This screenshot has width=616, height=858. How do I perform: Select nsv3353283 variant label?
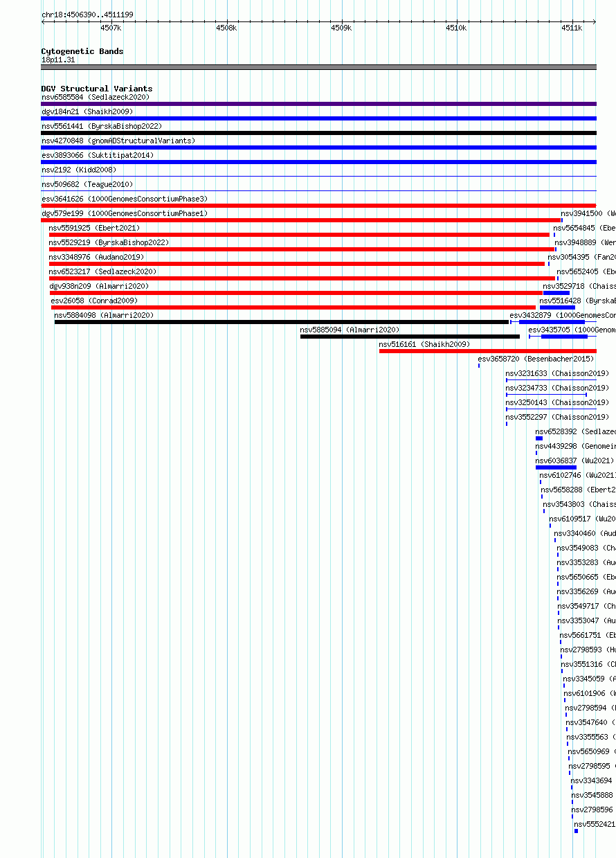click(586, 562)
